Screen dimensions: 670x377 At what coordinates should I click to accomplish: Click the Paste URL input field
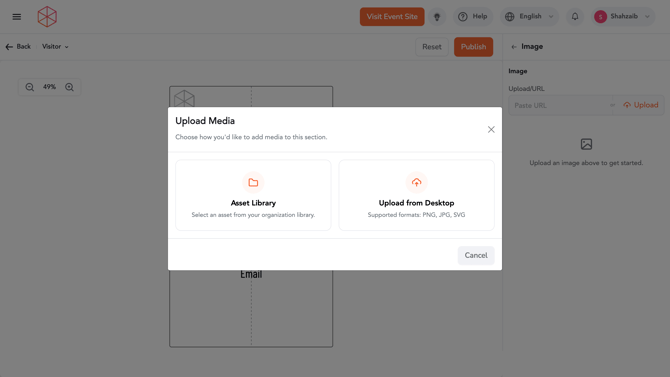[x=560, y=105]
